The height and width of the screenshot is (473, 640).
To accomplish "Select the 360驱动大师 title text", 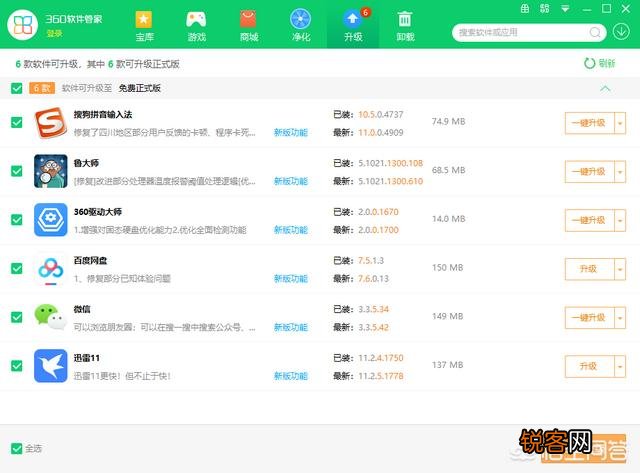I will (x=98, y=211).
